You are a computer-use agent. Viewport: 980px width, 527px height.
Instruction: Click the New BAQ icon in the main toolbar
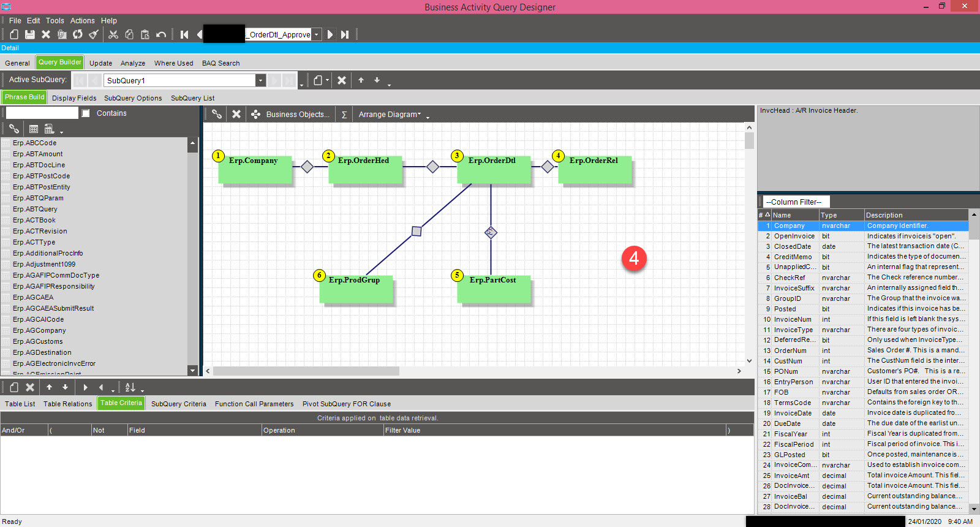click(x=14, y=34)
